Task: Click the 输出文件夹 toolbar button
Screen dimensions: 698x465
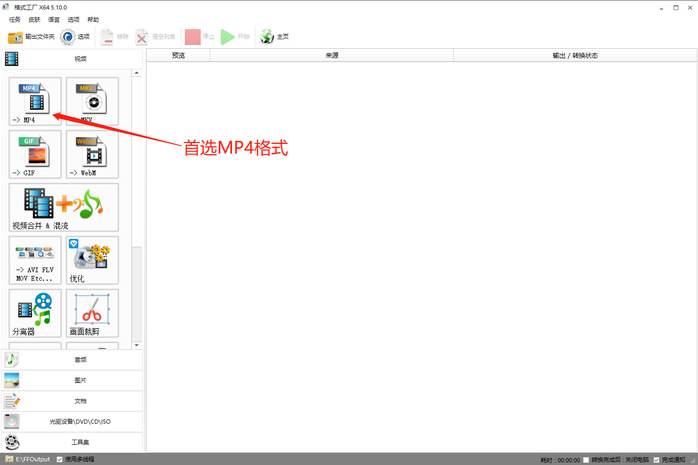Action: (31, 37)
